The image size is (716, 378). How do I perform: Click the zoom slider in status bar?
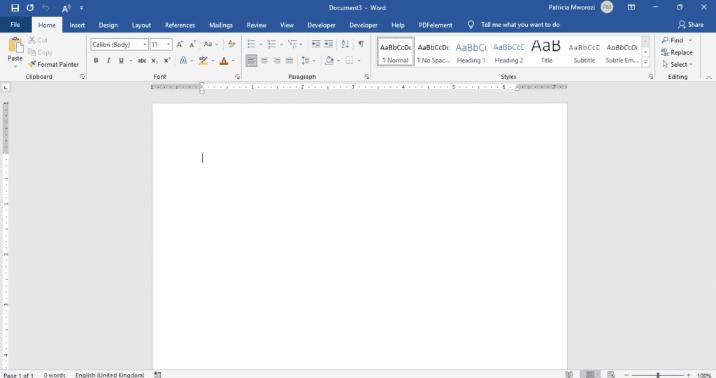[x=658, y=375]
